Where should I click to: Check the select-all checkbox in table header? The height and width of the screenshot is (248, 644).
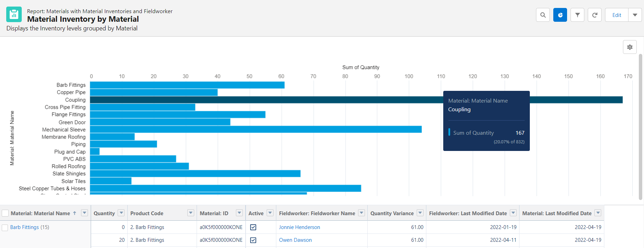[x=5, y=213]
